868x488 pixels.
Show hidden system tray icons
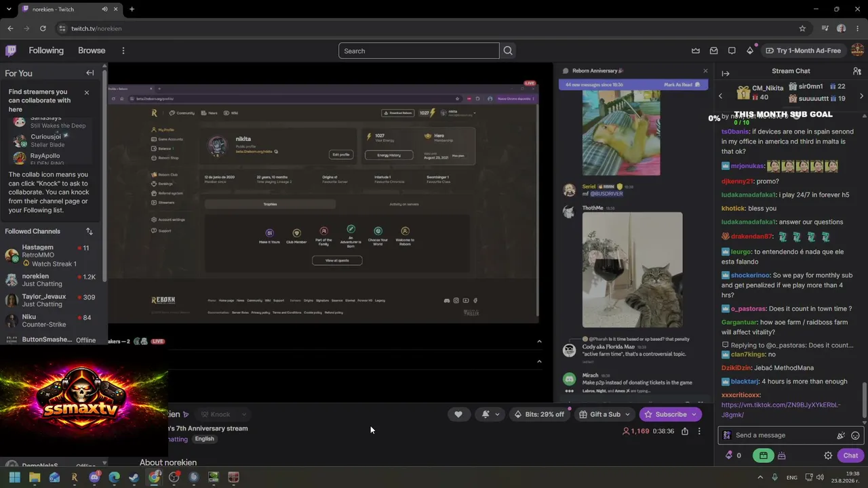(759, 477)
